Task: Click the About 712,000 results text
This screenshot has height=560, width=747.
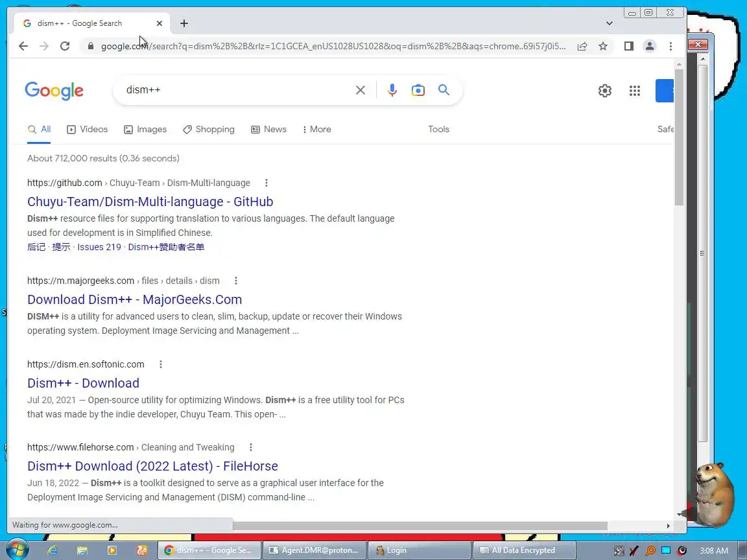Action: pyautogui.click(x=103, y=159)
